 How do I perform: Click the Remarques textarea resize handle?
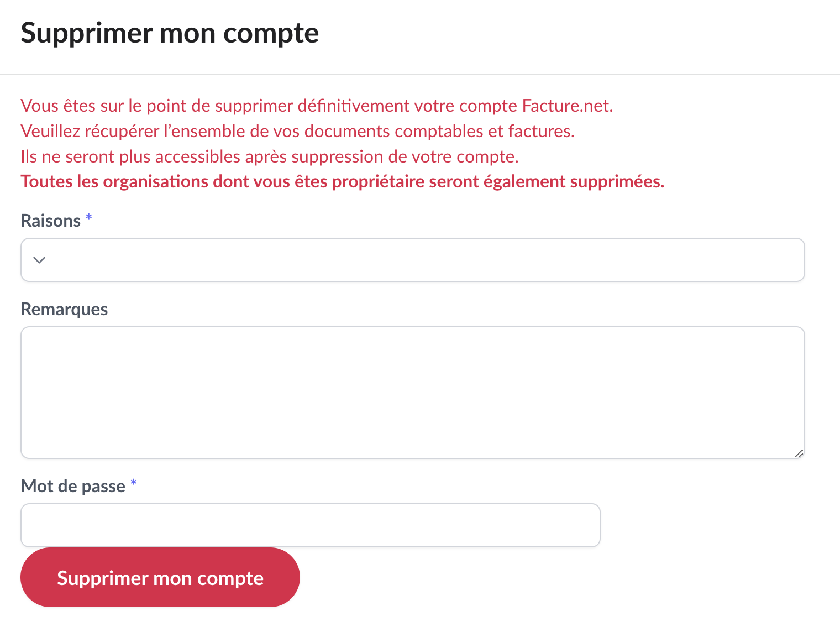(x=799, y=453)
